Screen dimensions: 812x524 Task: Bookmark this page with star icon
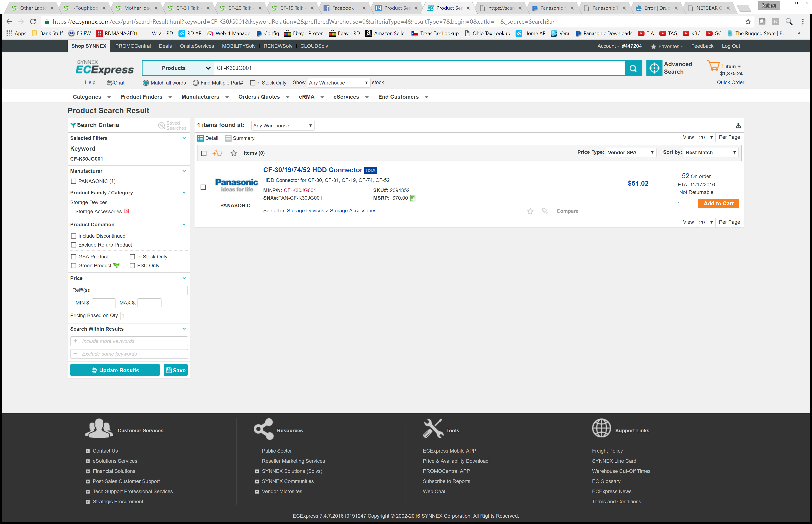[x=748, y=22]
